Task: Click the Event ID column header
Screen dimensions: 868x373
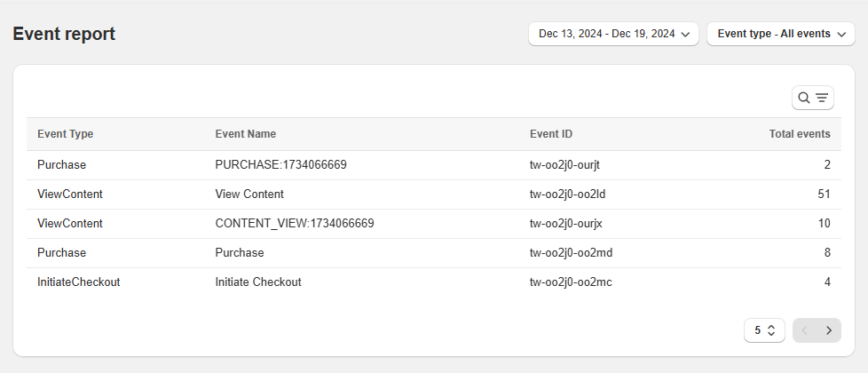Action: 550,134
